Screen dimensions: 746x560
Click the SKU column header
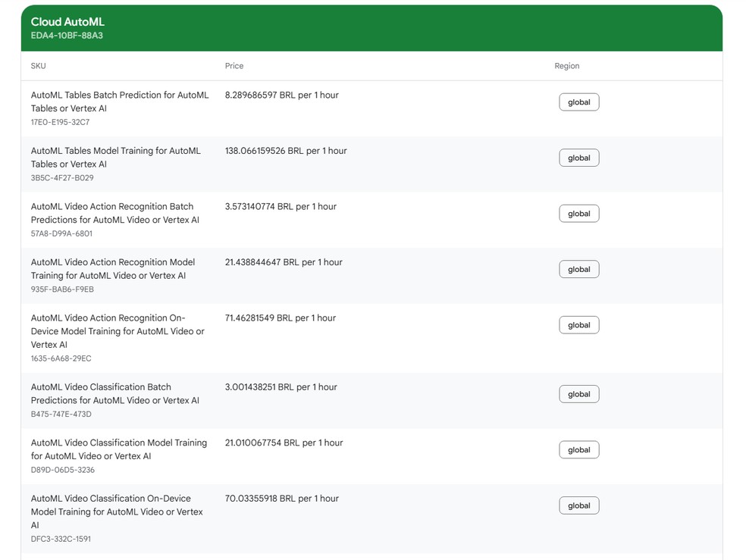pos(37,66)
